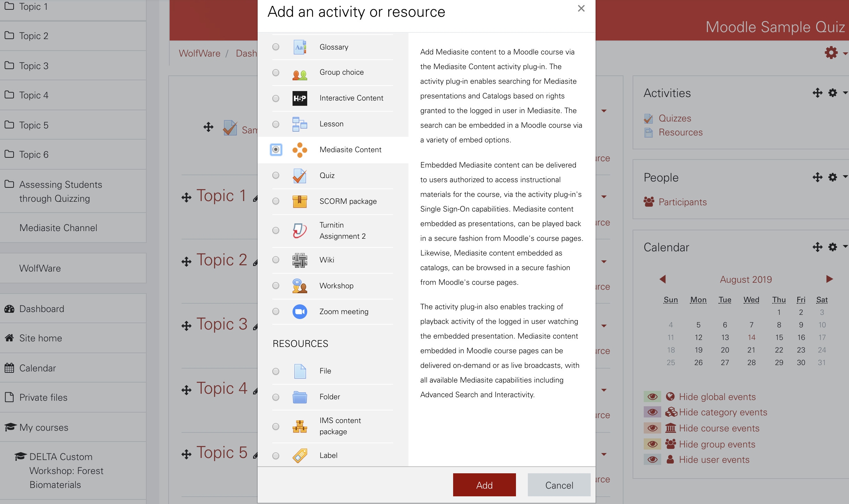The image size is (849, 504).
Task: Click the move handle beside Topic 3 heading
Action: 186,326
